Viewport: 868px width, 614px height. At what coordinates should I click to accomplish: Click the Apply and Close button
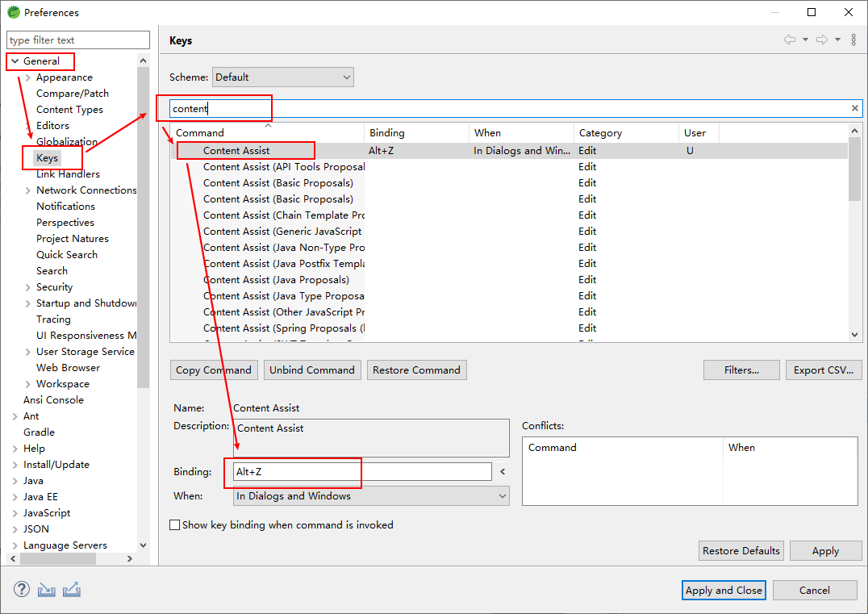[724, 590]
